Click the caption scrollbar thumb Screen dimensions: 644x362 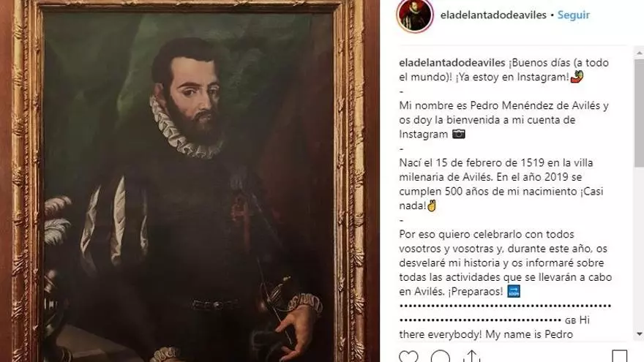point(639,113)
